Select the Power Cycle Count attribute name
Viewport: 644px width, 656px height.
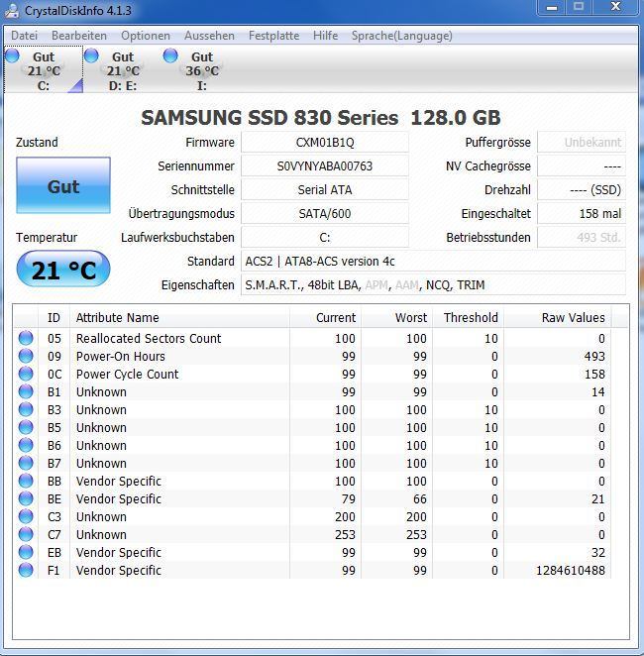click(x=127, y=374)
